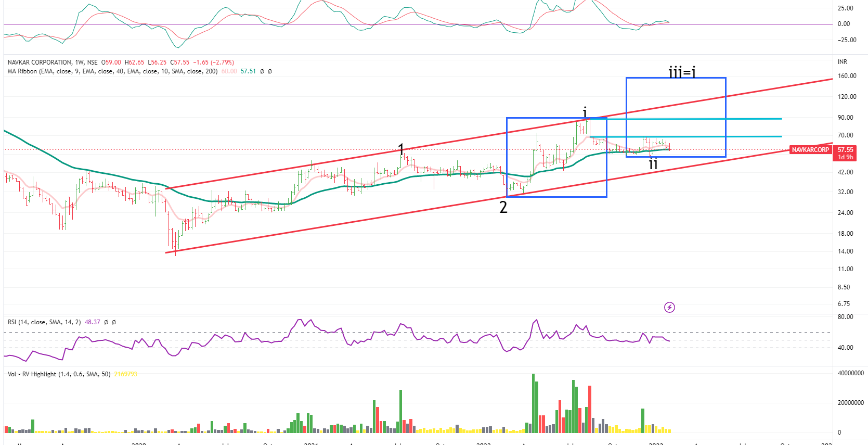Select the wave label "1" annotation
Image resolution: width=868 pixels, height=445 pixels.
tap(401, 149)
